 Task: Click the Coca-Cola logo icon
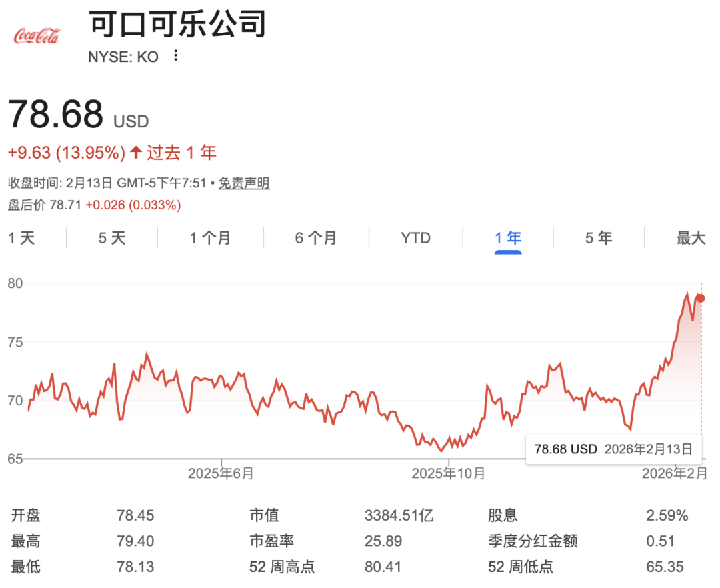[x=37, y=35]
